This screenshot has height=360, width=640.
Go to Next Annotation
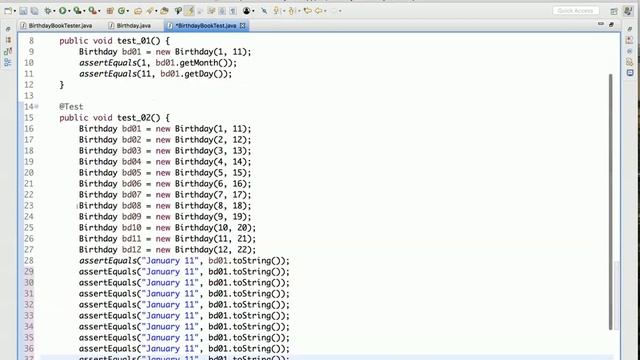click(x=276, y=11)
